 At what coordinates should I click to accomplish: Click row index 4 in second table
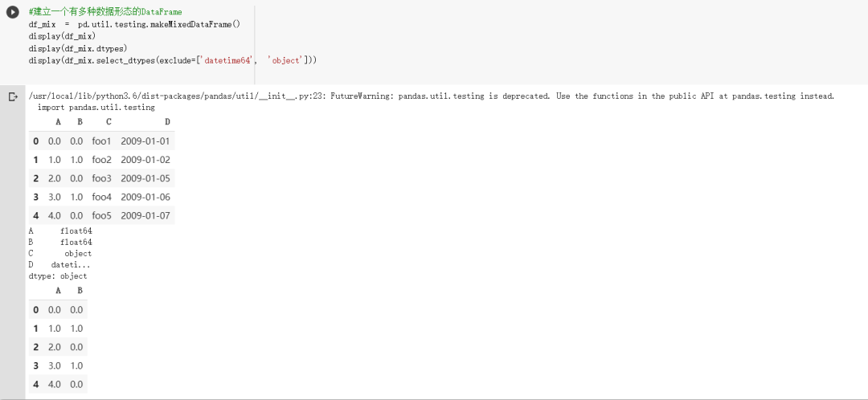35,384
